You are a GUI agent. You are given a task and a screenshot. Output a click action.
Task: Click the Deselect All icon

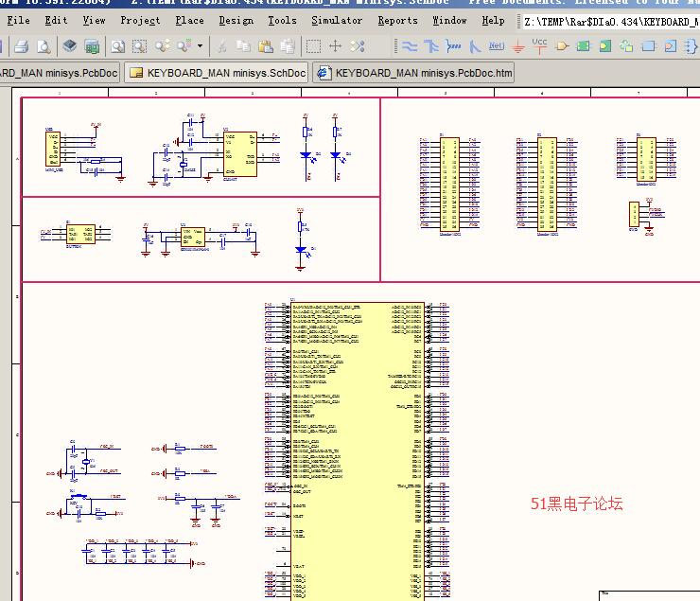point(358,46)
